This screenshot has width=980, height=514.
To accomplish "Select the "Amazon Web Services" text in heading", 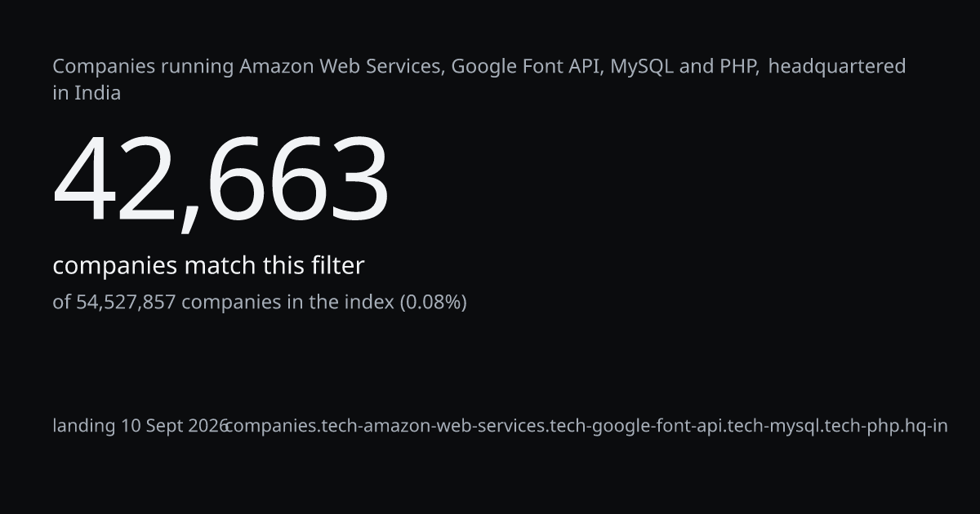I will [342, 66].
